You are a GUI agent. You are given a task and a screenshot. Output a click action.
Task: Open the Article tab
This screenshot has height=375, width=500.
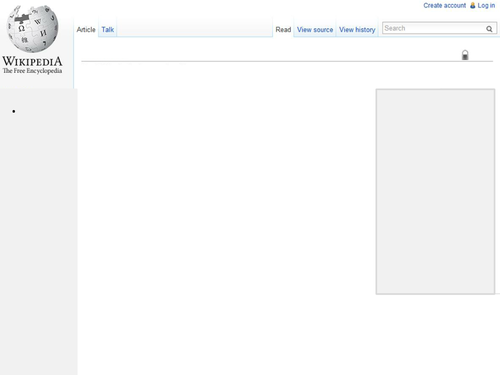click(86, 30)
